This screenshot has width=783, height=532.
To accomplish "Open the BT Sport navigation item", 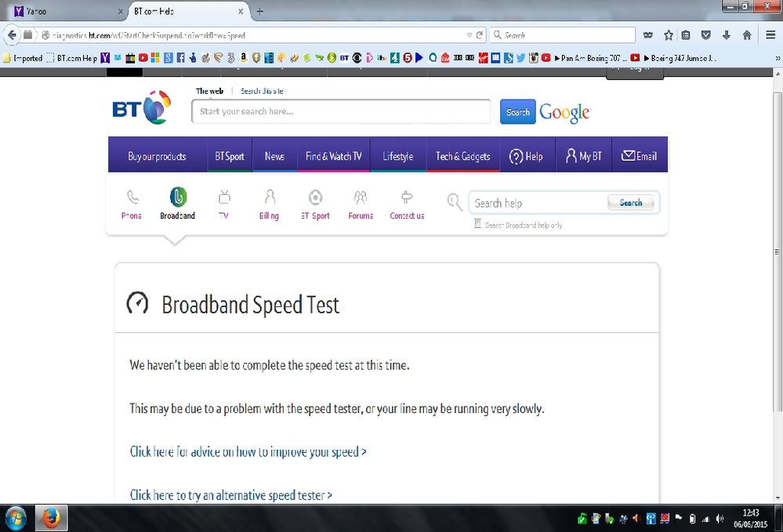I will [230, 156].
